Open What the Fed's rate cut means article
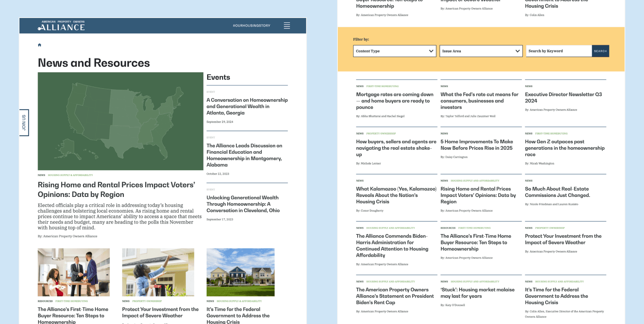The width and height of the screenshot is (644, 324). click(479, 101)
